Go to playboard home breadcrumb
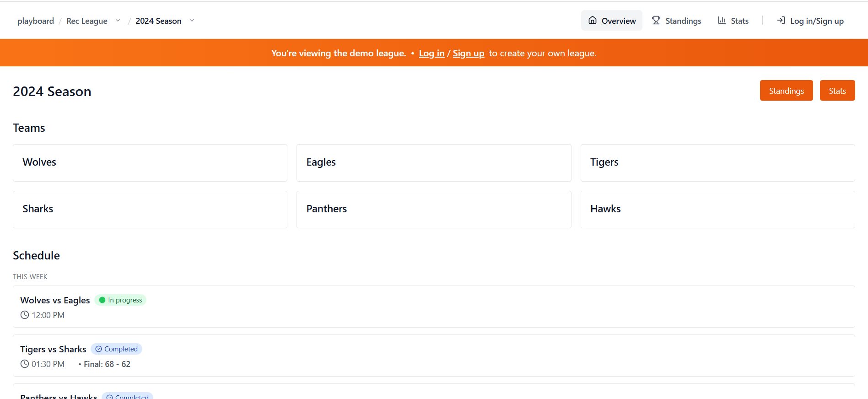The image size is (868, 399). point(36,21)
